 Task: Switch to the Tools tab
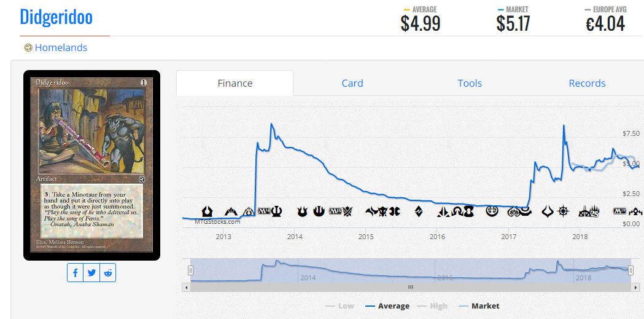(x=470, y=84)
